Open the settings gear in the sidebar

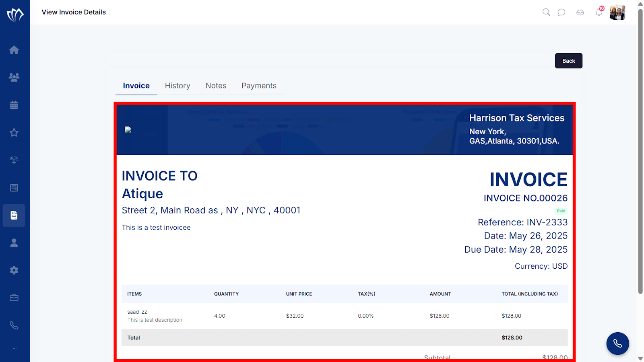[14, 270]
